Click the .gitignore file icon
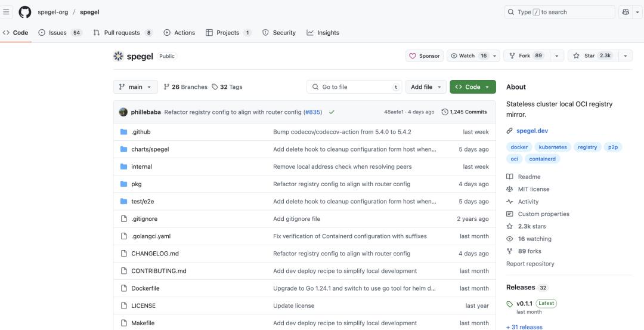 (x=123, y=218)
